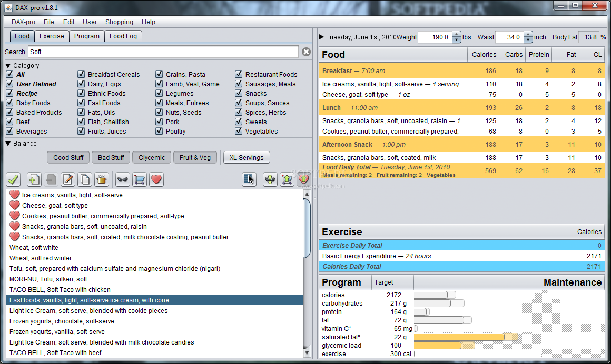Screen dimensions: 611x364
Task: Click the Weight value input field
Action: pos(435,37)
